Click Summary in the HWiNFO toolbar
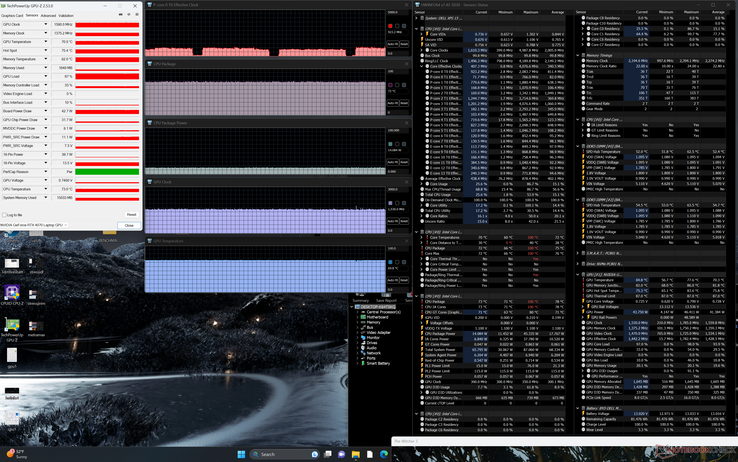 pos(361,301)
